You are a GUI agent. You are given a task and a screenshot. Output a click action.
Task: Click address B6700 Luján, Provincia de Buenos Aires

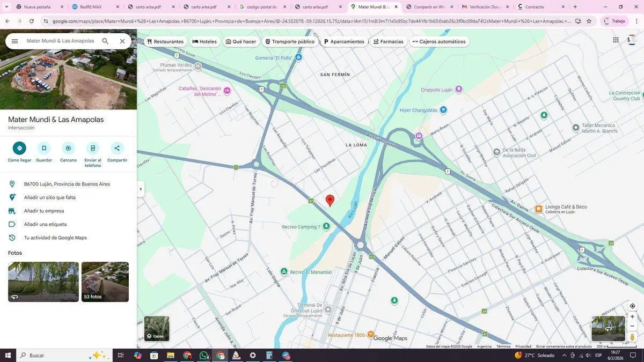(68, 184)
